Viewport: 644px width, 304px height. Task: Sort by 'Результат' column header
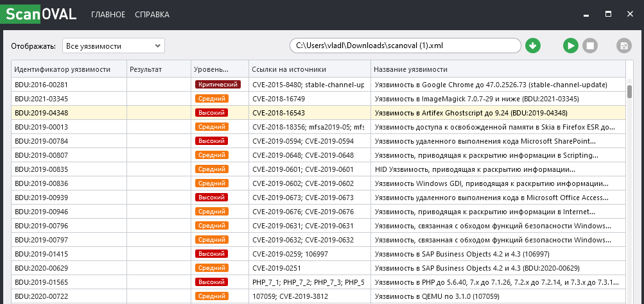coord(159,69)
